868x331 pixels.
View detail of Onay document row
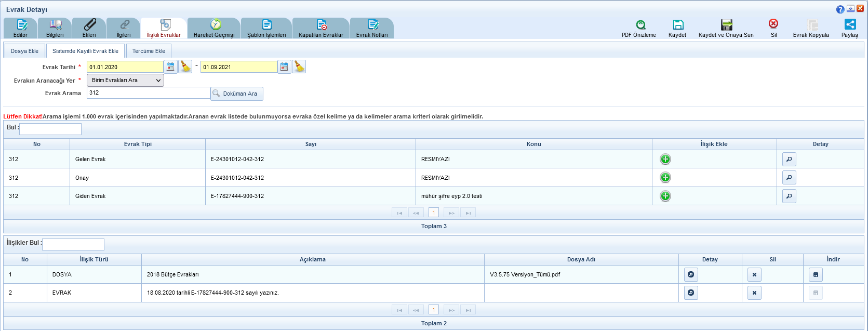pyautogui.click(x=789, y=178)
